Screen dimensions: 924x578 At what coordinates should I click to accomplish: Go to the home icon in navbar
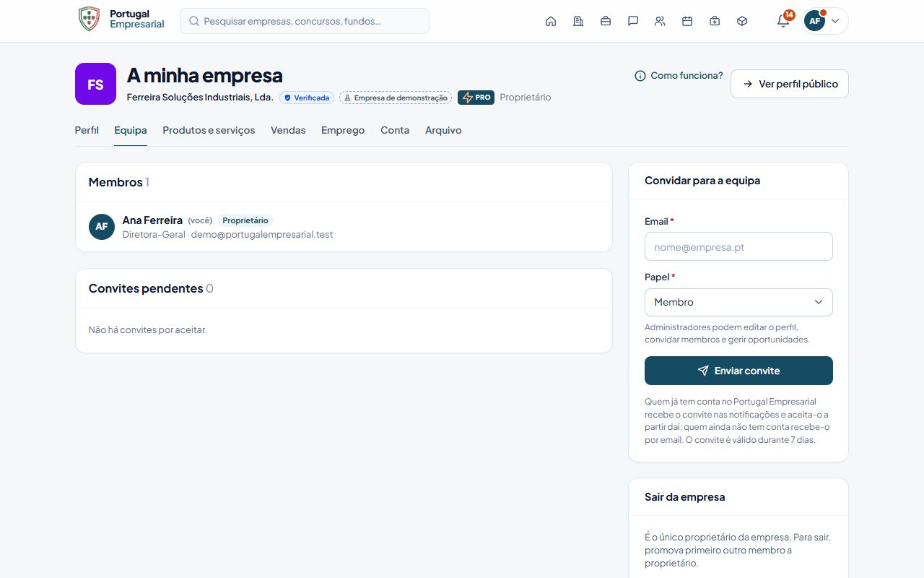pyautogui.click(x=551, y=21)
